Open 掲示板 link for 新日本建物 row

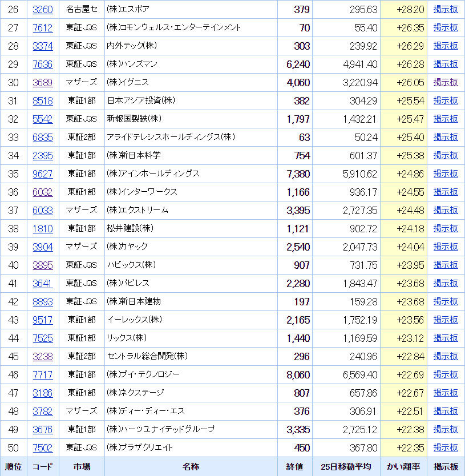pos(446,301)
